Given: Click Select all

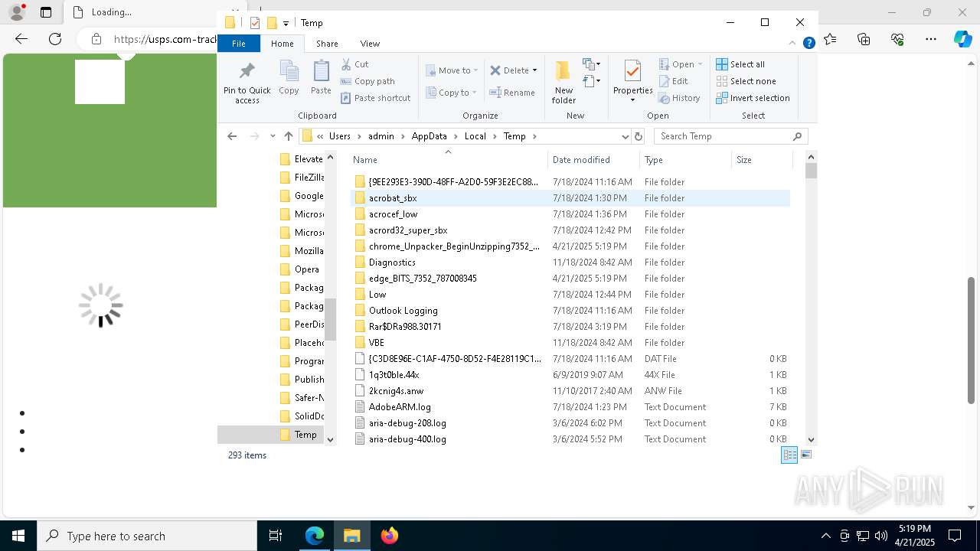Looking at the screenshot, I should coord(740,64).
